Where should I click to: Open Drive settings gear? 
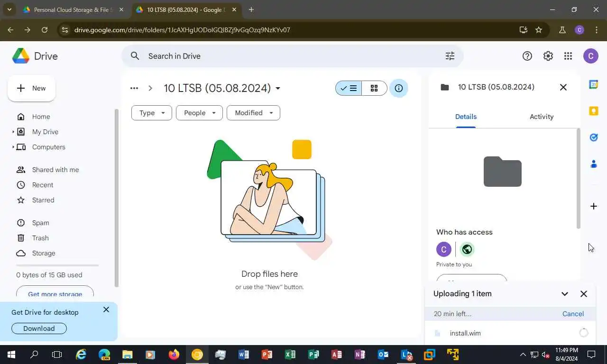(x=548, y=56)
